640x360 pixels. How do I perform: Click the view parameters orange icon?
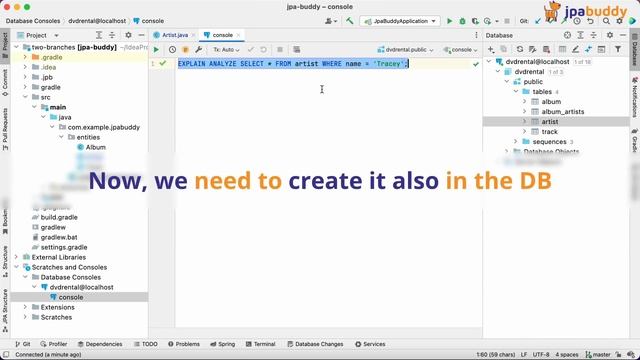(185, 50)
